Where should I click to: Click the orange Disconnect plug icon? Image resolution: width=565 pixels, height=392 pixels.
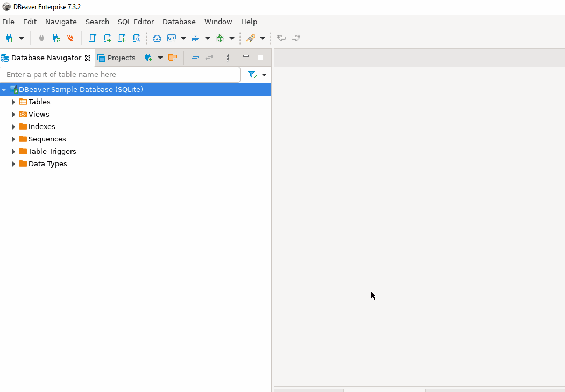point(70,38)
